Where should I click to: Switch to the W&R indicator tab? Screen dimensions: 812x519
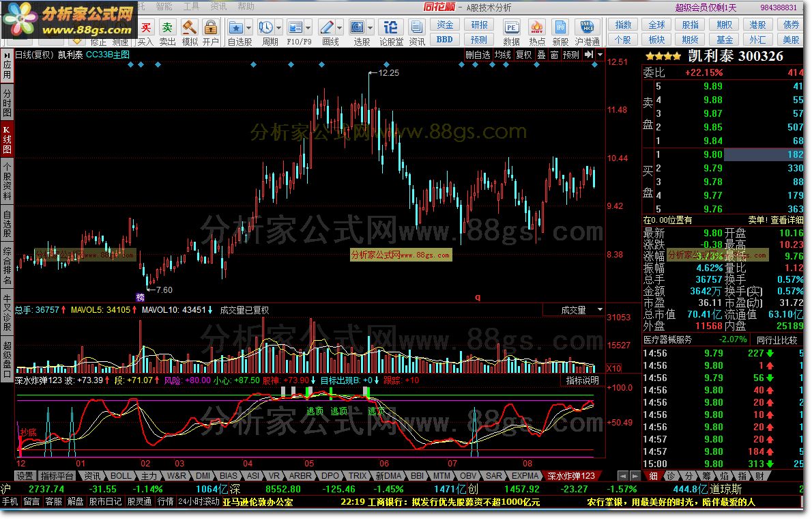176,475
